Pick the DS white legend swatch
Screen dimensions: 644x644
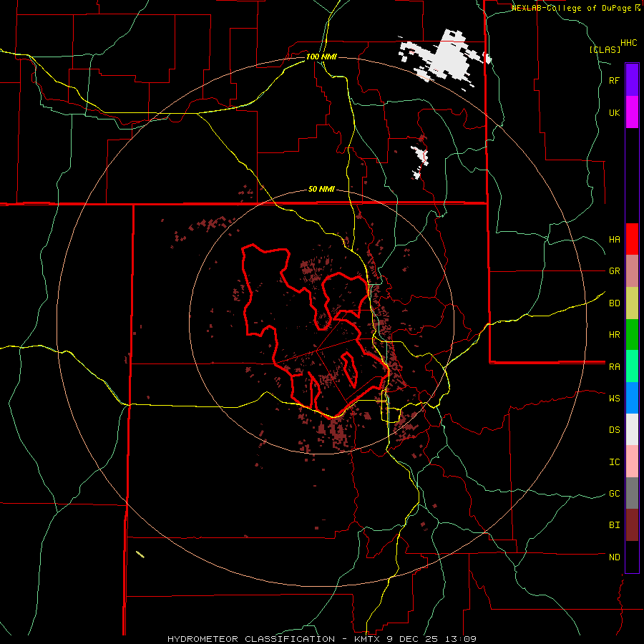click(x=632, y=429)
